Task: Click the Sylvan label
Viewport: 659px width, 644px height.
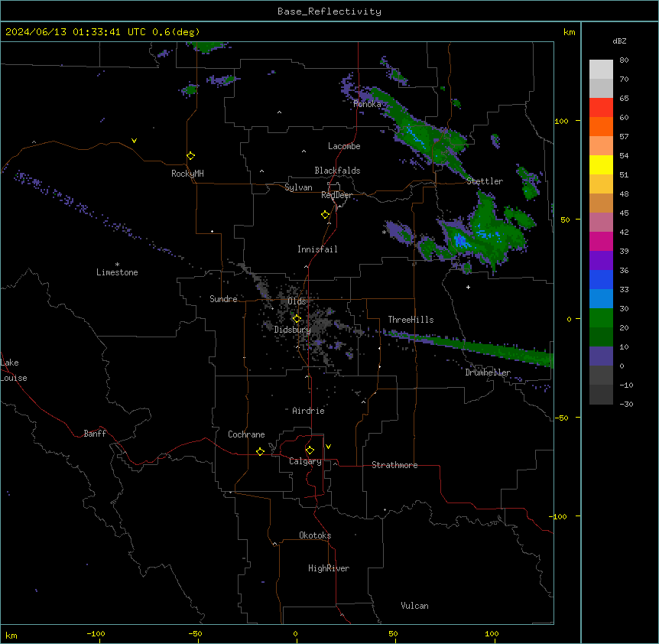Action: (298, 187)
